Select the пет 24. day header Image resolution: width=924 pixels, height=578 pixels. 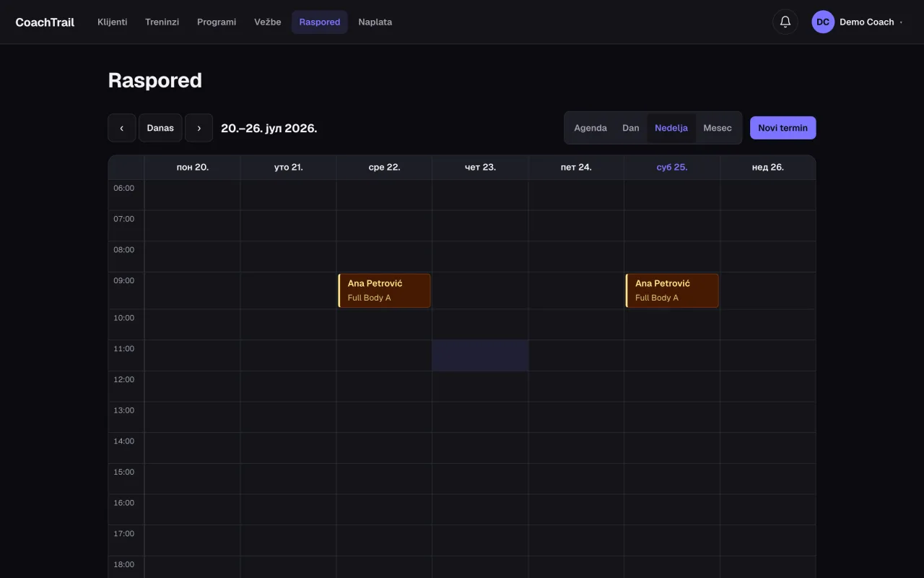coord(576,167)
